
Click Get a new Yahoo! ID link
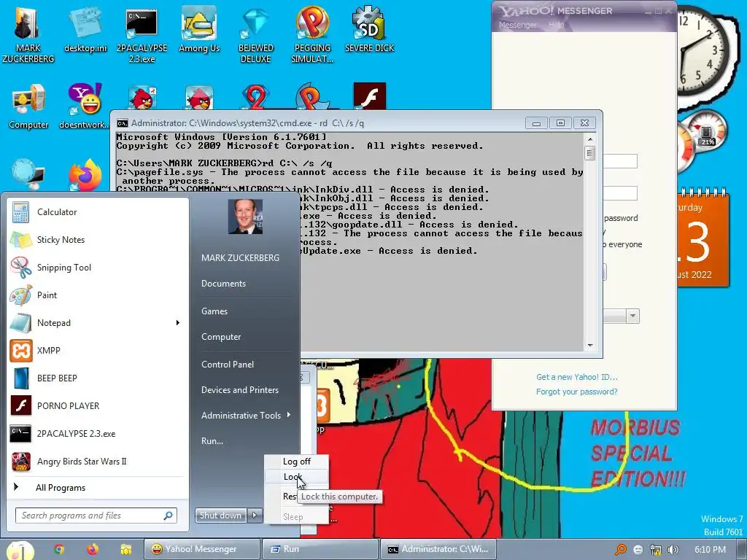point(576,377)
